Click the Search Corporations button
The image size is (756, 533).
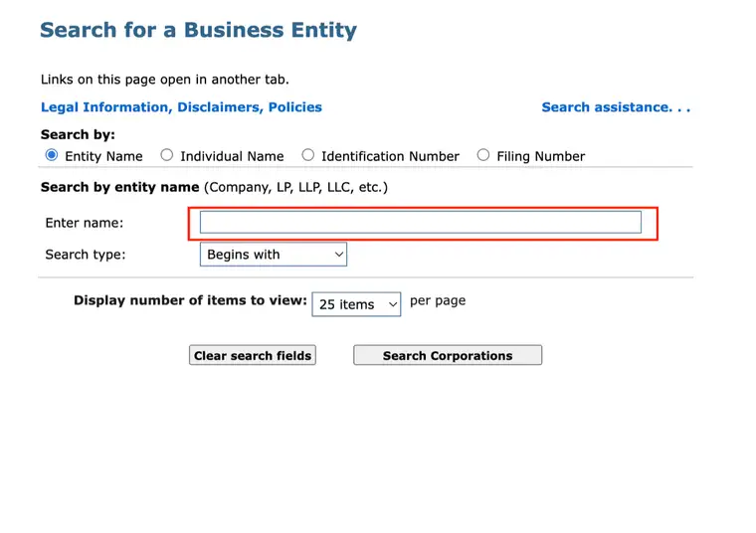(x=448, y=355)
